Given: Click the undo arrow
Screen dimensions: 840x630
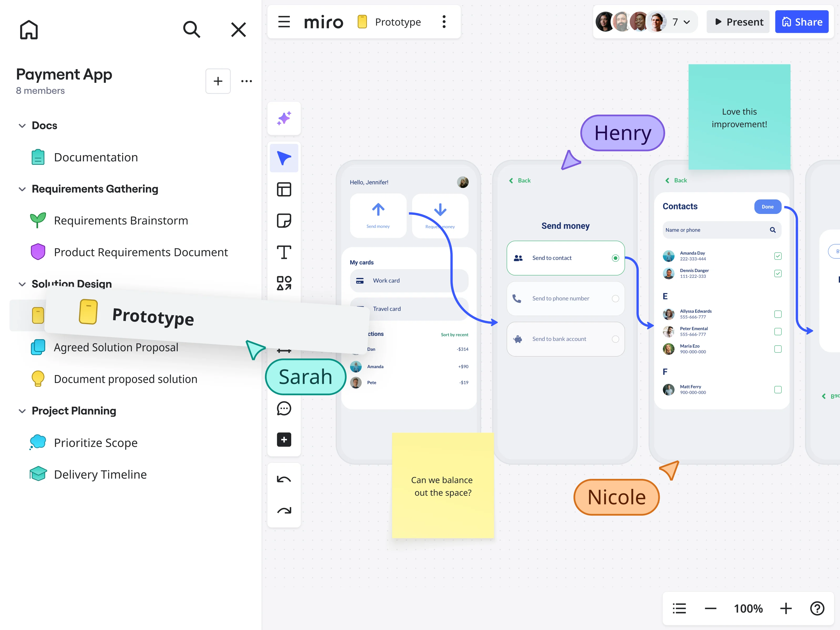Looking at the screenshot, I should 284,479.
